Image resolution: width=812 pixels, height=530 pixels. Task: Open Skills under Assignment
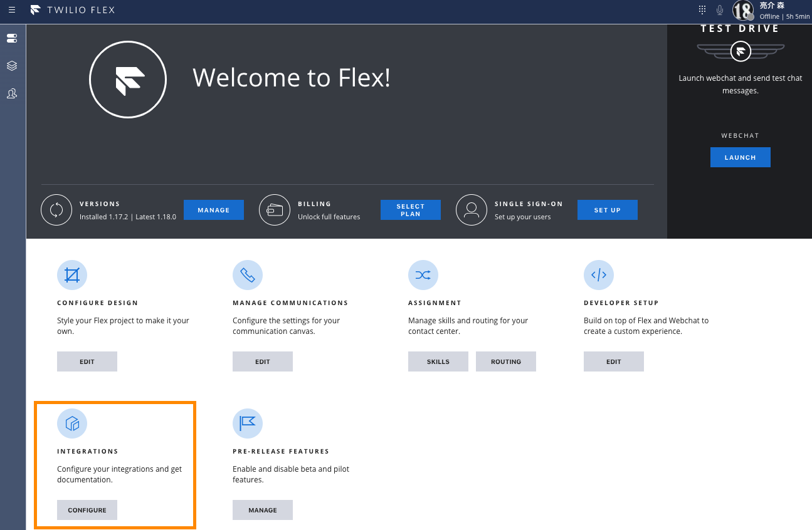[x=438, y=361]
